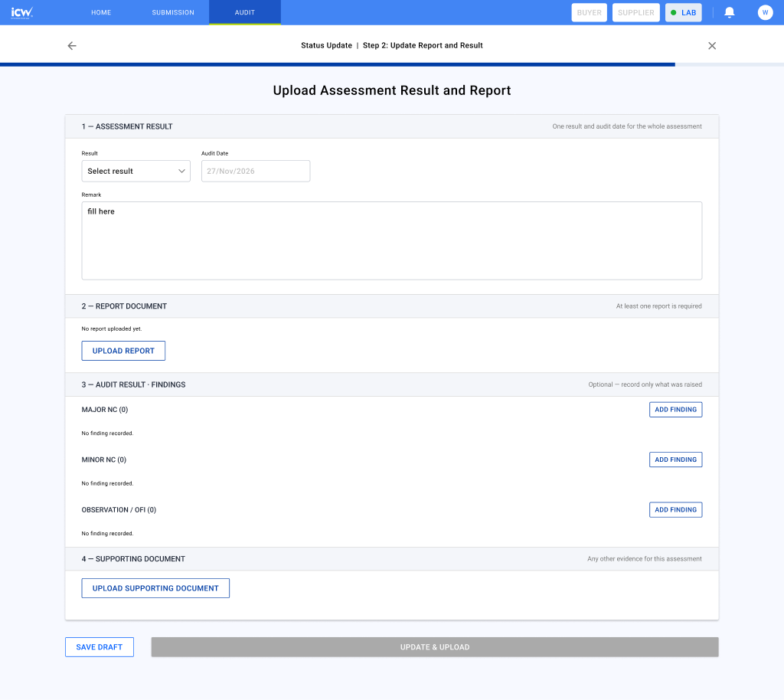Click the '2 — REPORT DOCUMENT' heading
Screen dimensions: 784x700
[124, 306]
